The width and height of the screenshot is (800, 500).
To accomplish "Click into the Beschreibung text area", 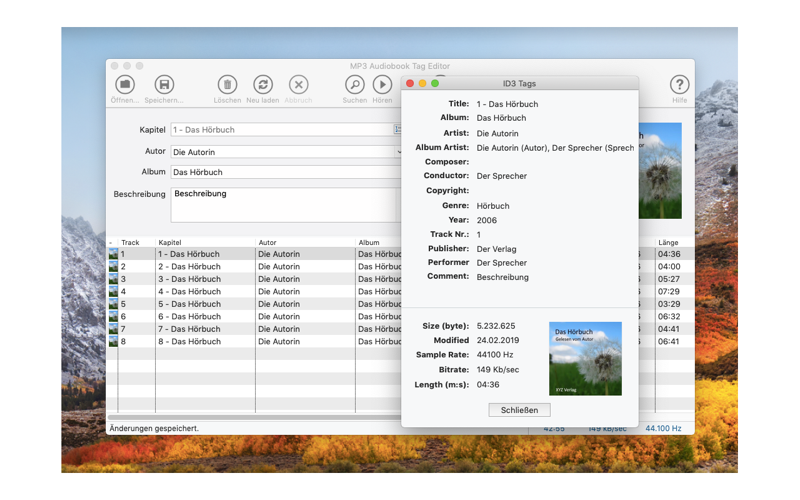I will (285, 205).
